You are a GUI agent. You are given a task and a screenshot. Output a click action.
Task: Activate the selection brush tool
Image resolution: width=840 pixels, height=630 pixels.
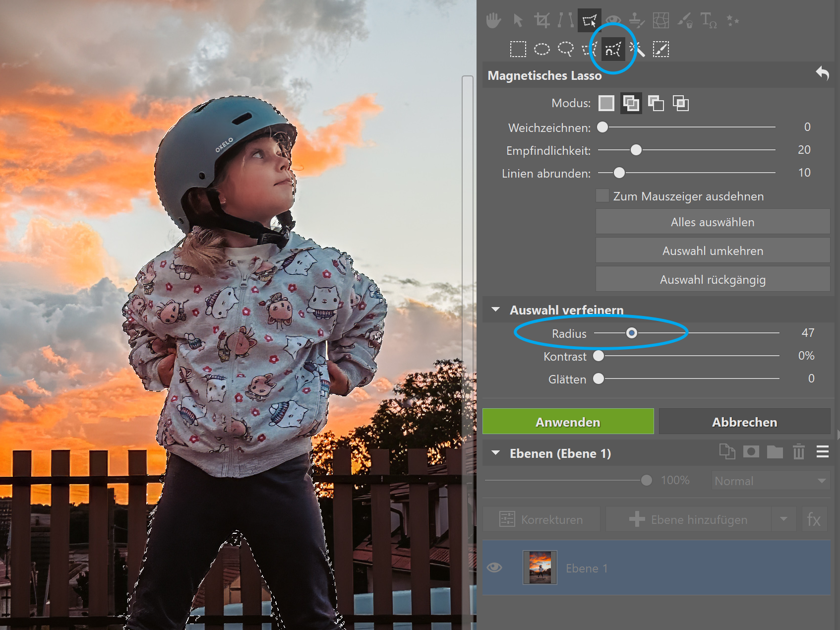click(661, 49)
